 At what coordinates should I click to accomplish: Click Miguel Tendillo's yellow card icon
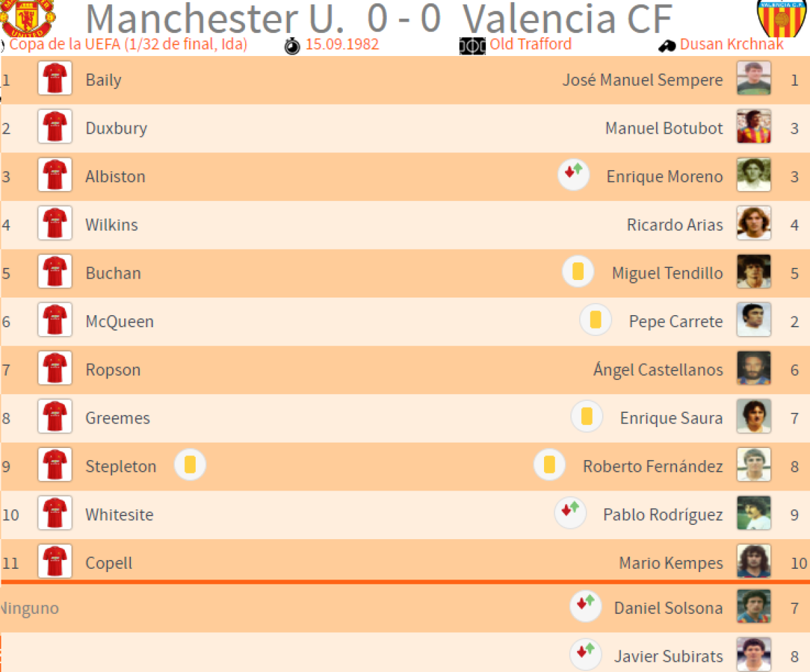pos(578,273)
